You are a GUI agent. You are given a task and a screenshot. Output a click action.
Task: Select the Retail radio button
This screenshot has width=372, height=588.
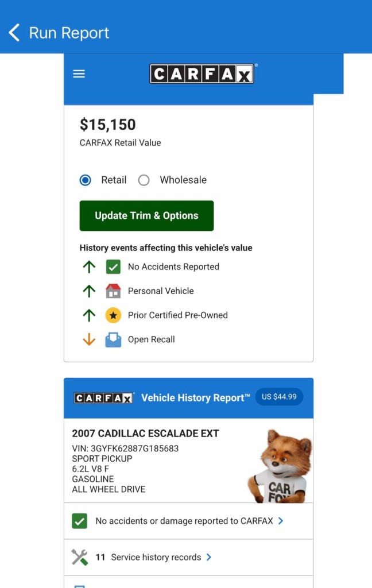[x=86, y=180]
